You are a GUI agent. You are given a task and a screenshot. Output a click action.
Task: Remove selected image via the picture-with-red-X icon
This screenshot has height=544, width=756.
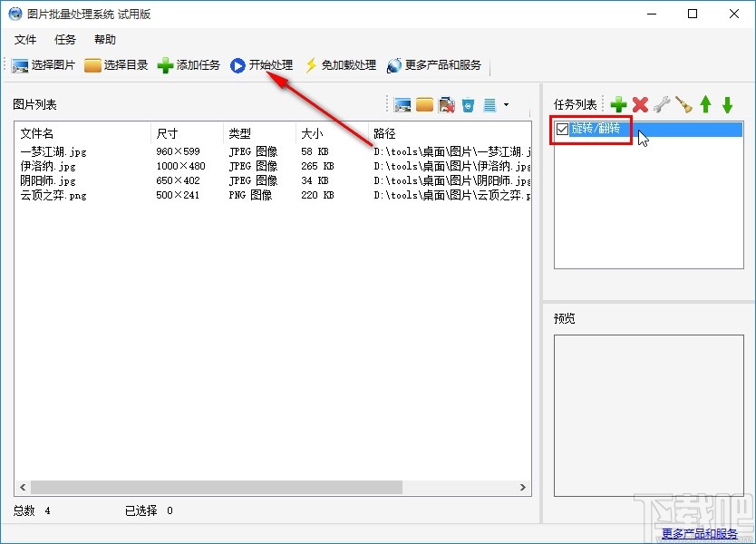pos(445,104)
